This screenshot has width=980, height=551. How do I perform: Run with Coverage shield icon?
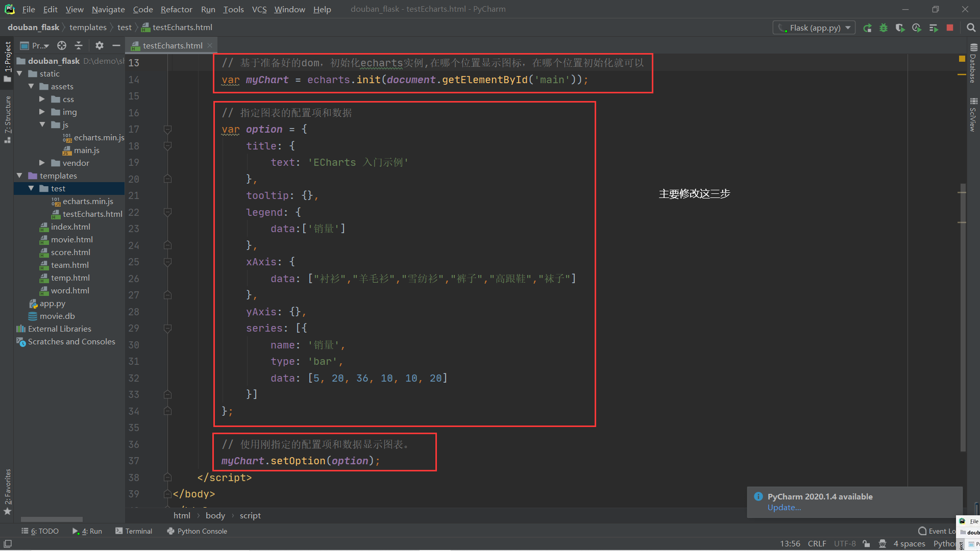900,28
